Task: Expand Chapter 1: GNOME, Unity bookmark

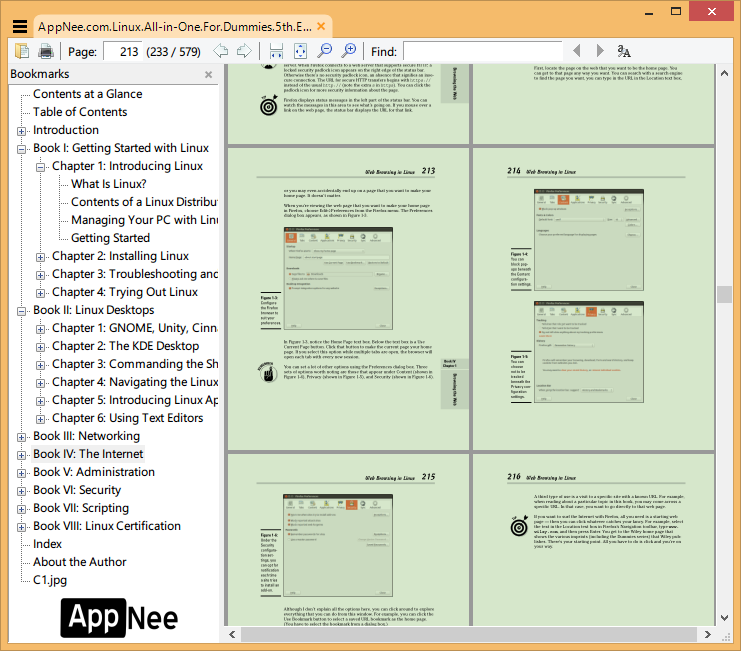Action: pos(41,329)
